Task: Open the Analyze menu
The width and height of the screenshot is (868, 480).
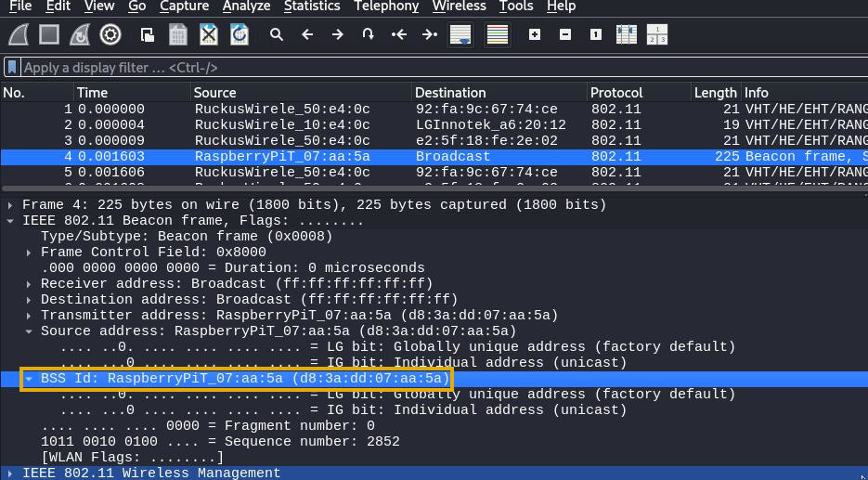Action: [x=246, y=6]
